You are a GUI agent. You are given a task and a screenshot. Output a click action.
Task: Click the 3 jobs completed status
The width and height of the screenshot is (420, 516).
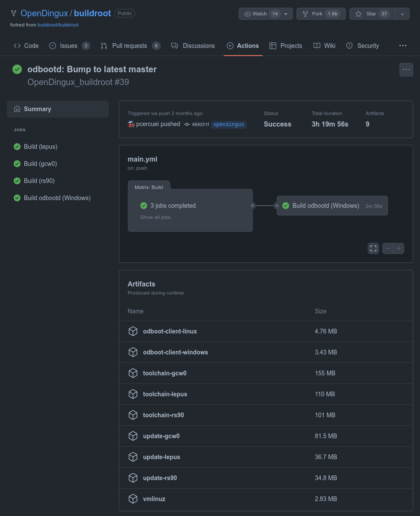pyautogui.click(x=173, y=206)
